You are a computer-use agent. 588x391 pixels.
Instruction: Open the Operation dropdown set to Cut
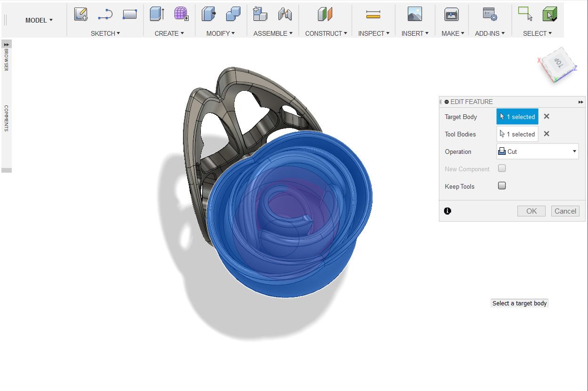click(x=537, y=152)
